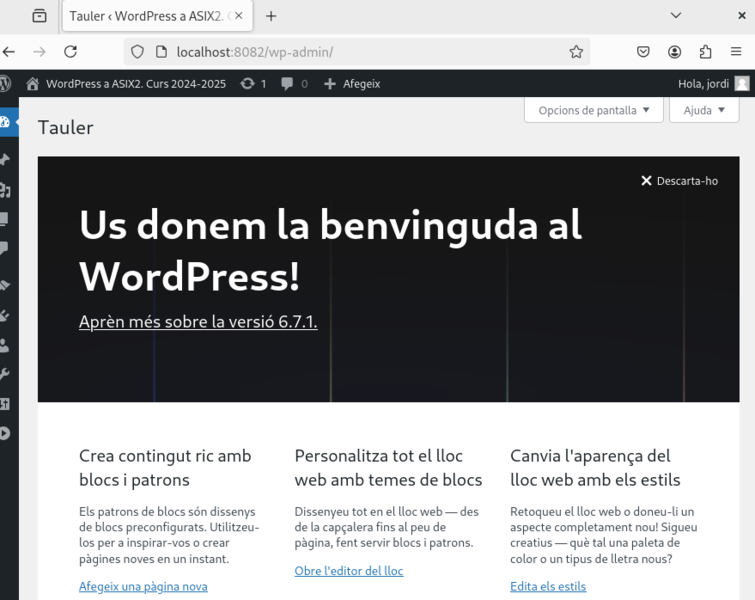Viewport: 755px width, 600px height.
Task: Expand the Ajuda help panel
Action: click(x=704, y=110)
